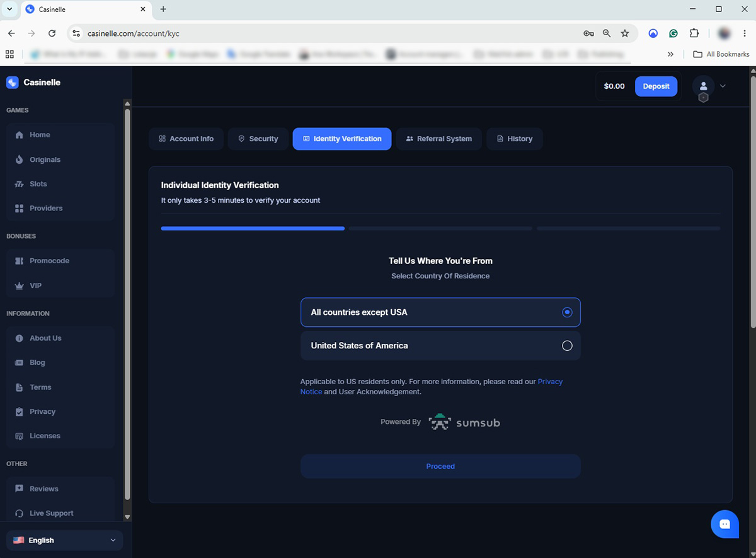Open the Licenses page

pyautogui.click(x=60, y=436)
